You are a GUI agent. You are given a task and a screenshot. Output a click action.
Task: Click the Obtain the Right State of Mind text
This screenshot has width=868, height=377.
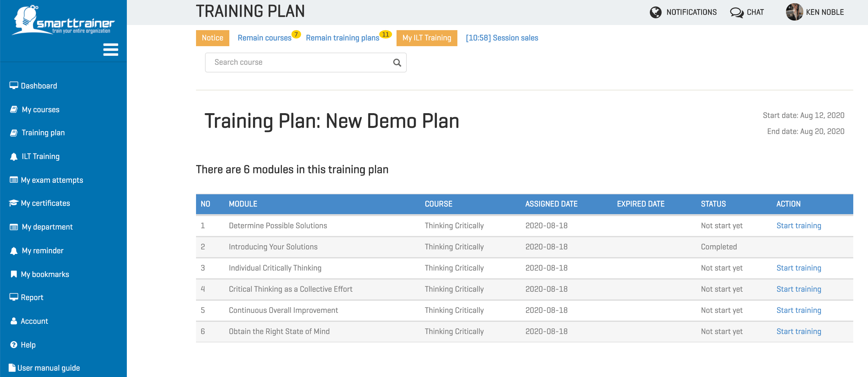click(x=279, y=331)
